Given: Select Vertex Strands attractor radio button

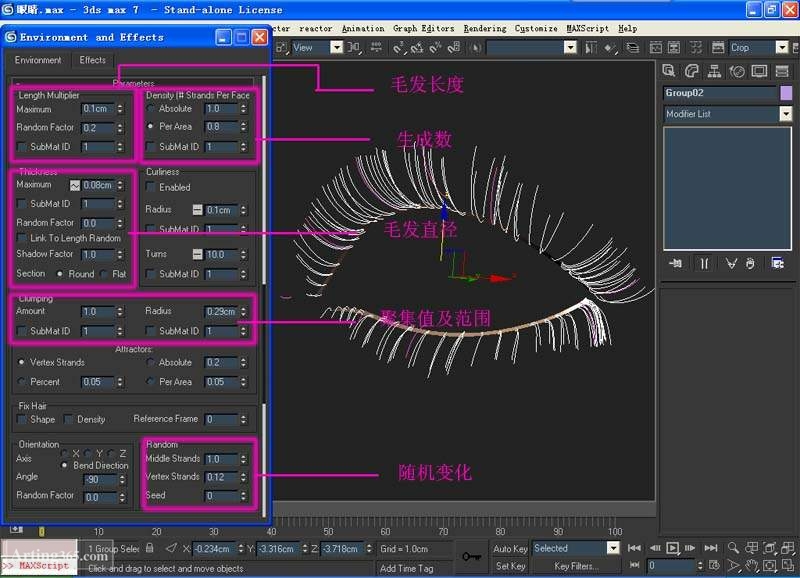Looking at the screenshot, I should pos(21,362).
